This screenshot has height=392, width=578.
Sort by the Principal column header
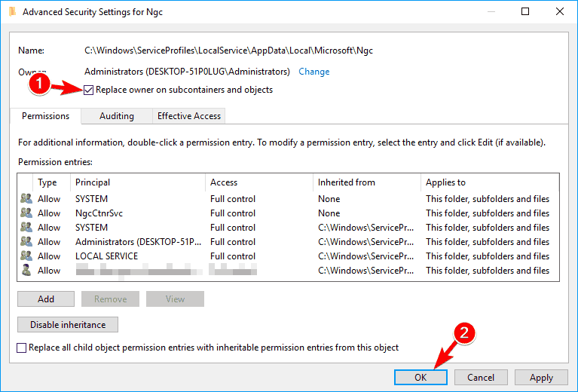pos(137,182)
